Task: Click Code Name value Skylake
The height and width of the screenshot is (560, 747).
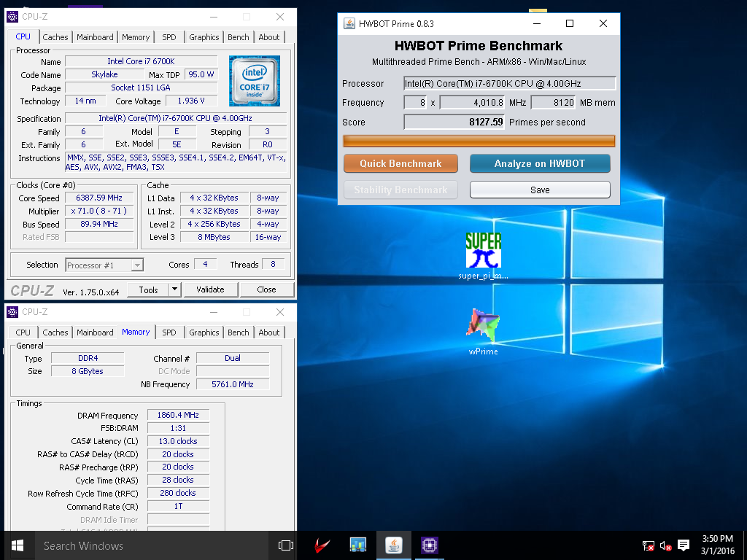Action: point(104,74)
